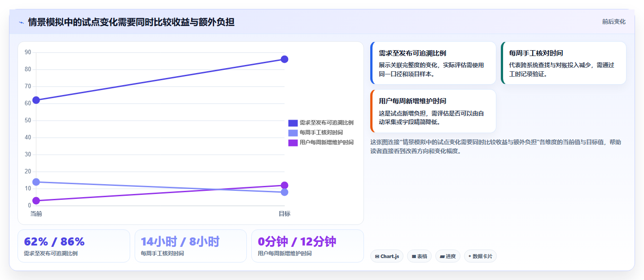Screen dimensions: 644x280
Task: Click the 当前 axis label
Action: point(36,214)
